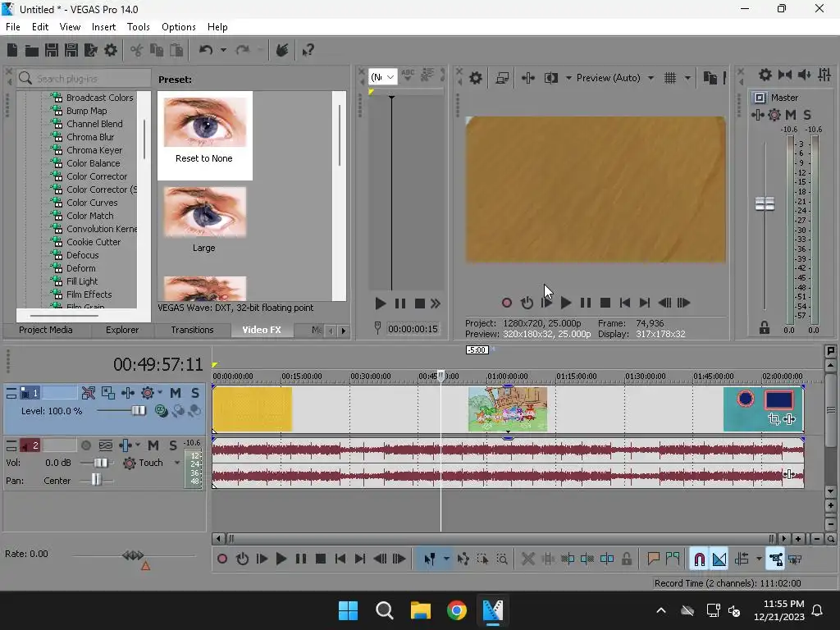Click the New project icon
Screen dimensions: 840x630
12,50
